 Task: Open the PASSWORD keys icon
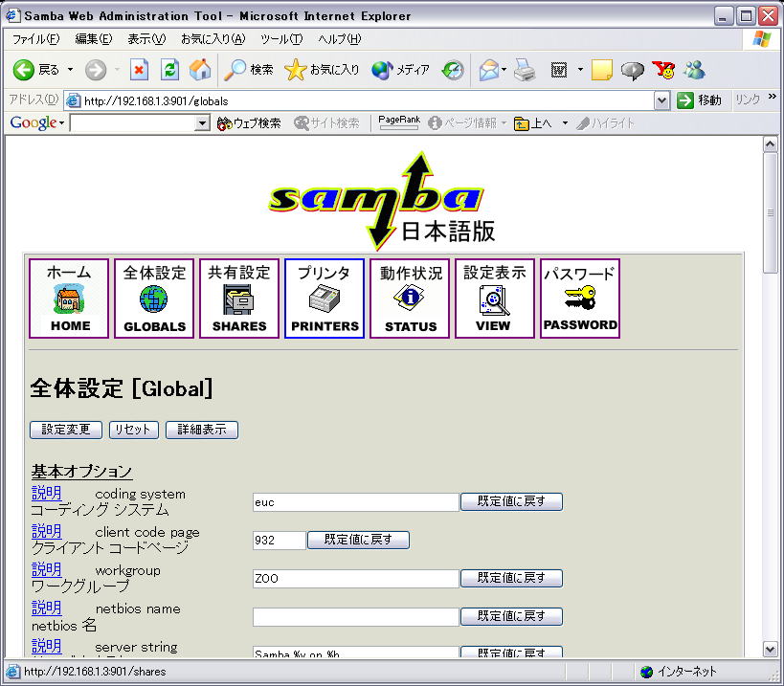tap(580, 298)
